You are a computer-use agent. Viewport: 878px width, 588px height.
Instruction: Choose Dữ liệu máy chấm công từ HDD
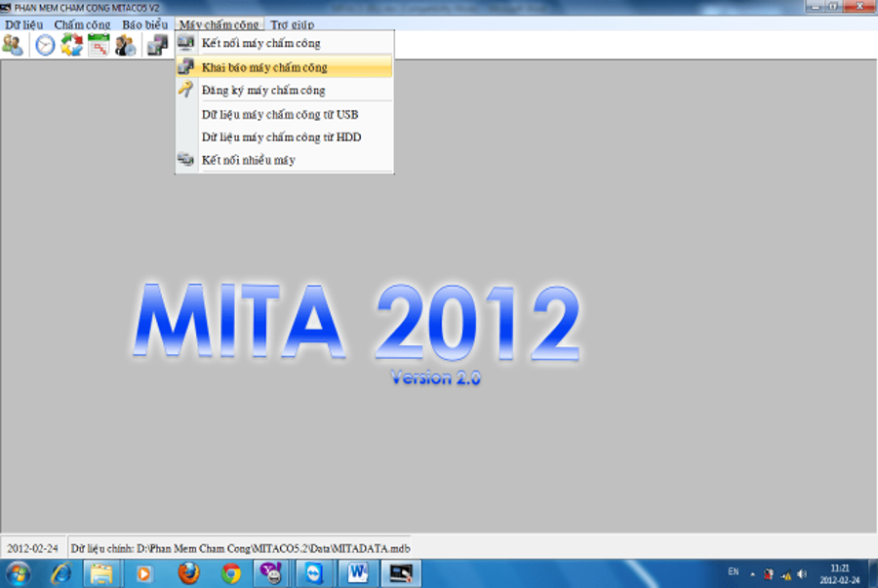(x=281, y=137)
